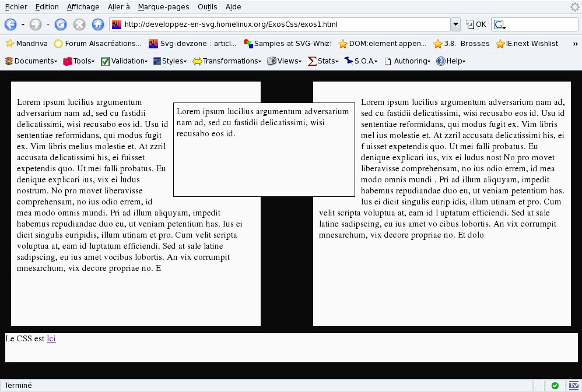Open the Forum Alsacréations bookmark
This screenshot has height=392, width=582.
[x=97, y=43]
